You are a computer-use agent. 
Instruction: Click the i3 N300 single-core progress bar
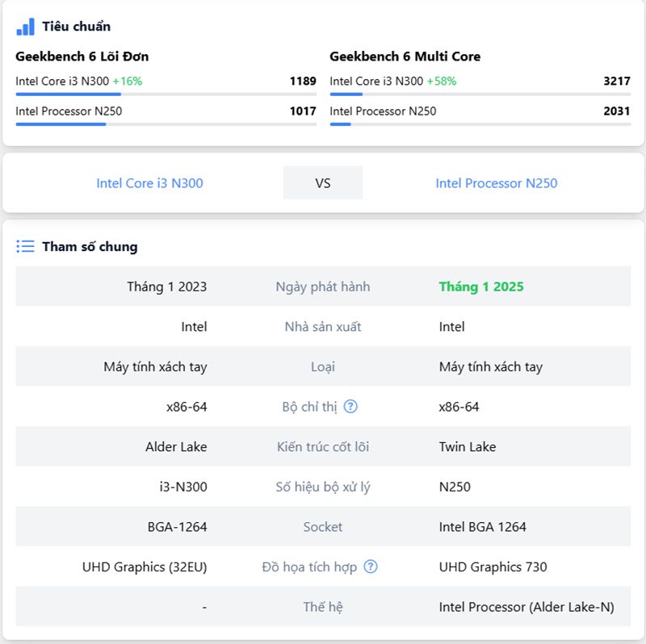pyautogui.click(x=166, y=94)
